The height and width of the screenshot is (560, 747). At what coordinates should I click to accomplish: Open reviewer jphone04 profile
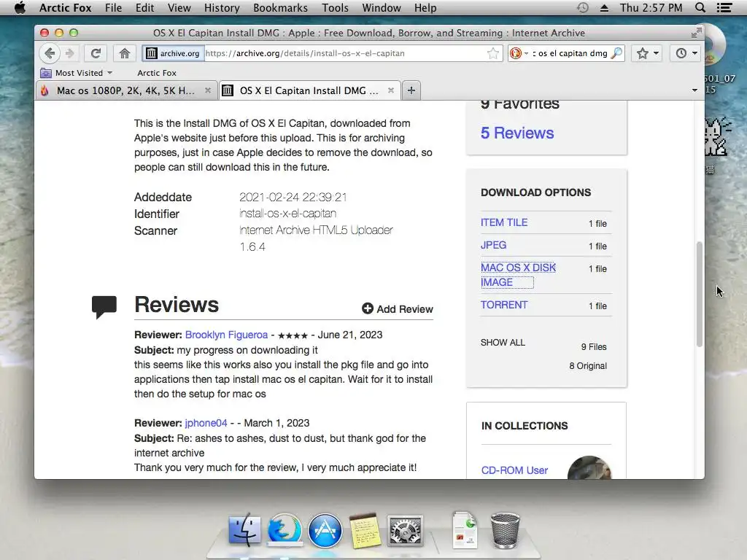pos(206,423)
